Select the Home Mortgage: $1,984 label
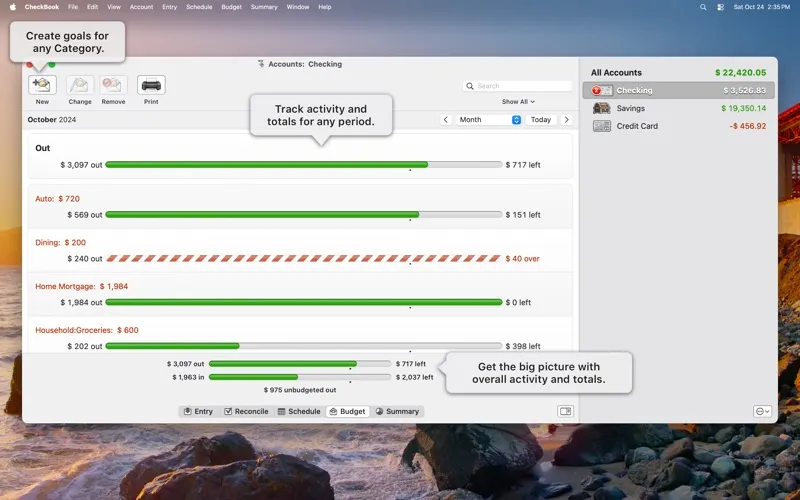Screen dimensions: 800x500 tap(82, 287)
